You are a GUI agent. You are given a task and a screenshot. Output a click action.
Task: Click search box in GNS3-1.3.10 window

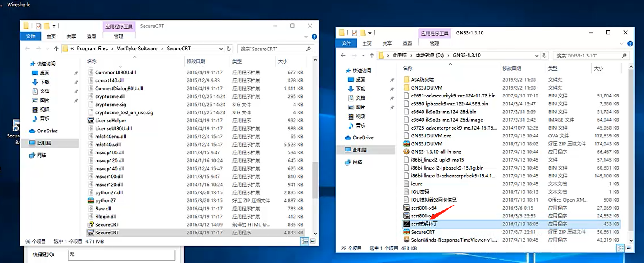591,55
